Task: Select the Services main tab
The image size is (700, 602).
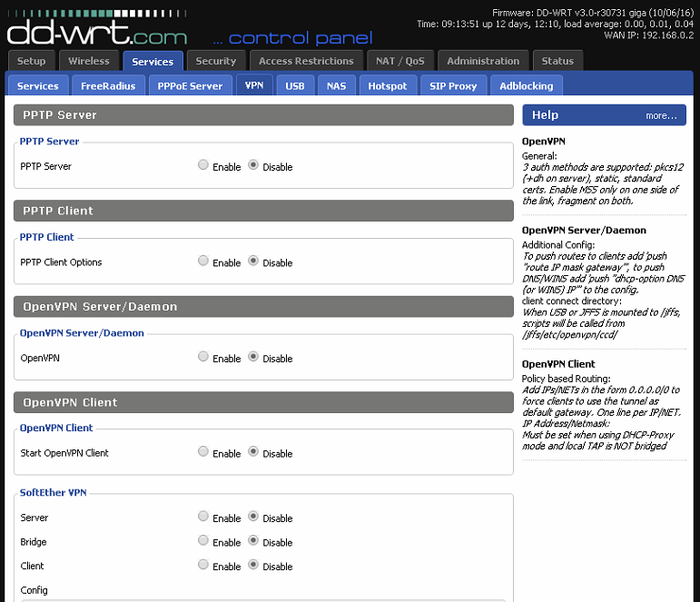Action: (153, 62)
